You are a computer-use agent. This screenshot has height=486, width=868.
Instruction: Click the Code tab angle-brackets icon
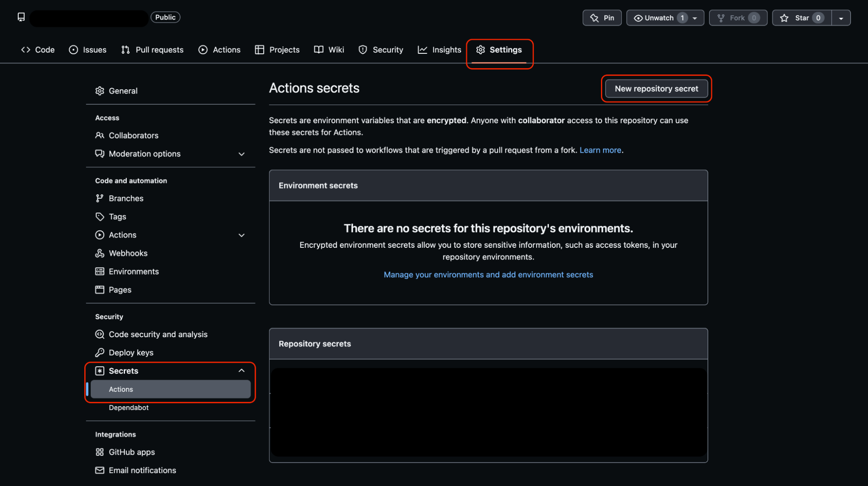click(x=26, y=50)
